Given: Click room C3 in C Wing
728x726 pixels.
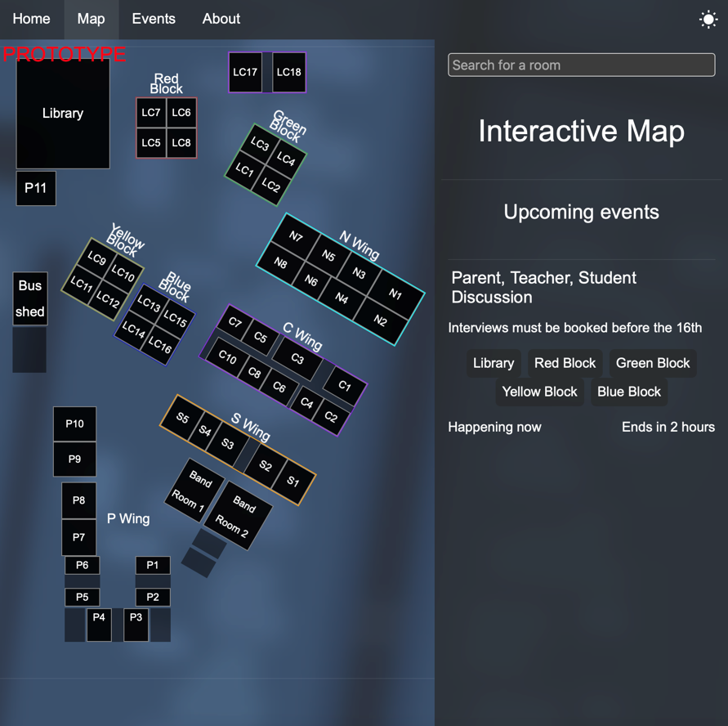Looking at the screenshot, I should [x=297, y=359].
